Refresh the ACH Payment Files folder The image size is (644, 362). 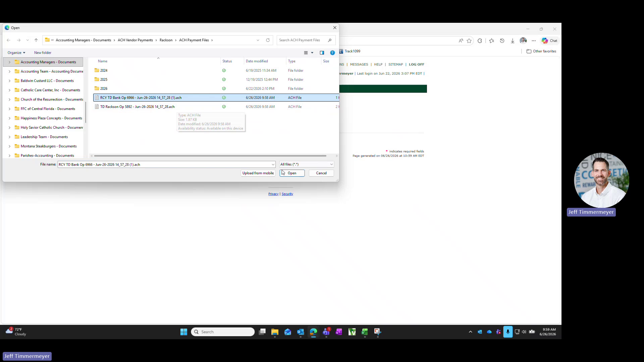[x=268, y=40]
